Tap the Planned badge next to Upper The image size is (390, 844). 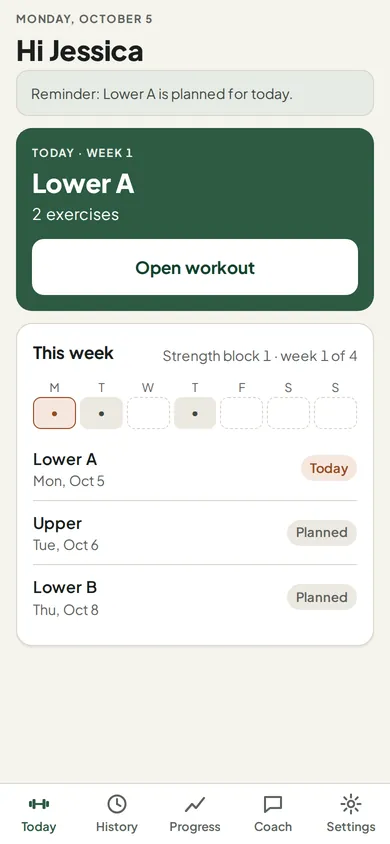point(322,533)
